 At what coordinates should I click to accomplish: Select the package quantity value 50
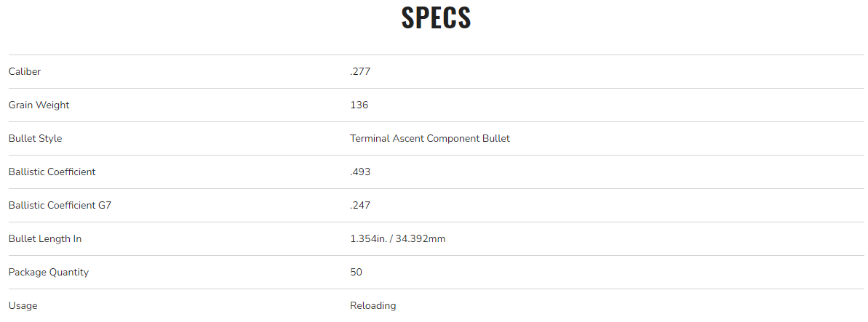pyautogui.click(x=357, y=272)
